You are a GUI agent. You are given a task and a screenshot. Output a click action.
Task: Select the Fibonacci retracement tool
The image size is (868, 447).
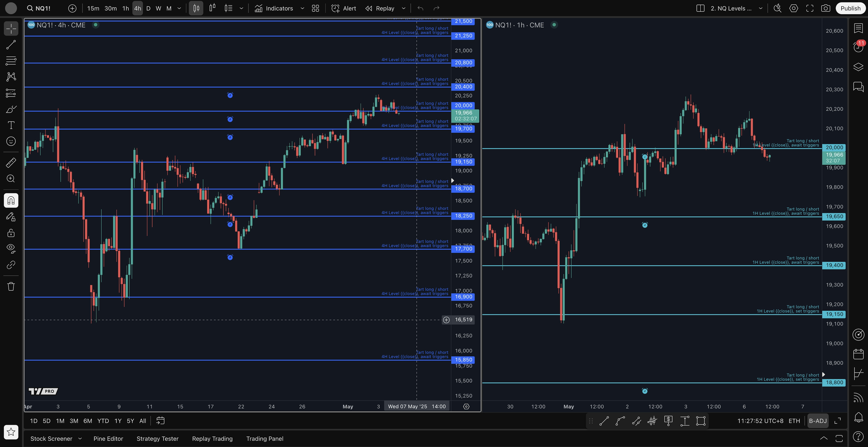click(x=11, y=61)
